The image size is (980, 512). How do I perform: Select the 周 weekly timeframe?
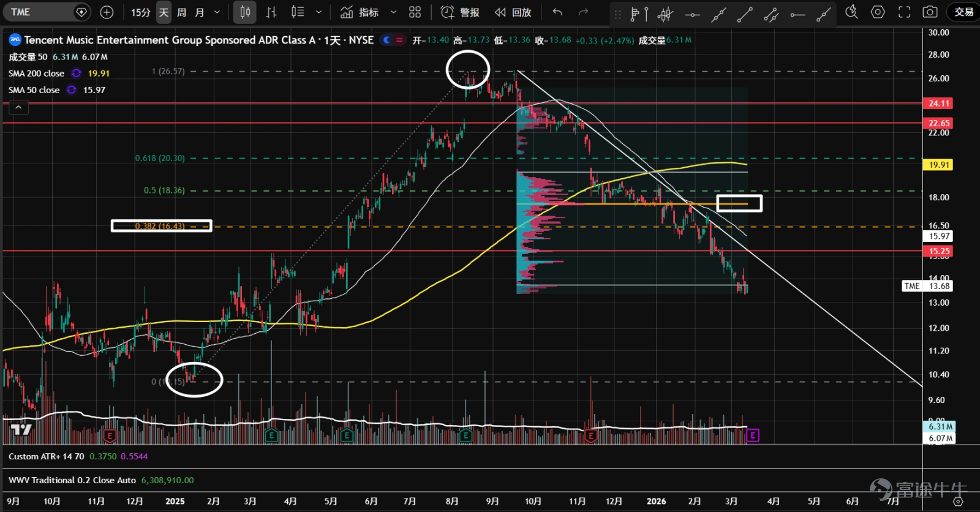pos(181,12)
